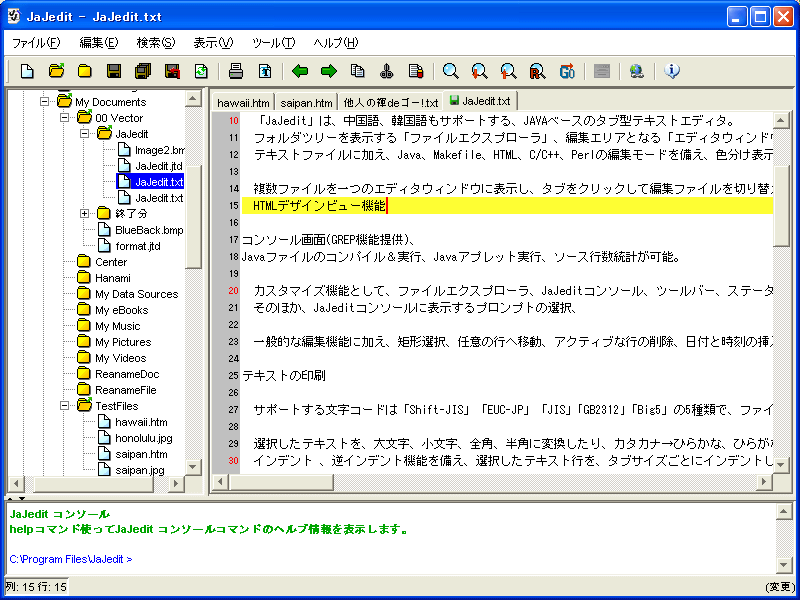Screen dimensions: 800x600
Task: Open the info bubble icon in the toolbar
Action: (x=672, y=71)
